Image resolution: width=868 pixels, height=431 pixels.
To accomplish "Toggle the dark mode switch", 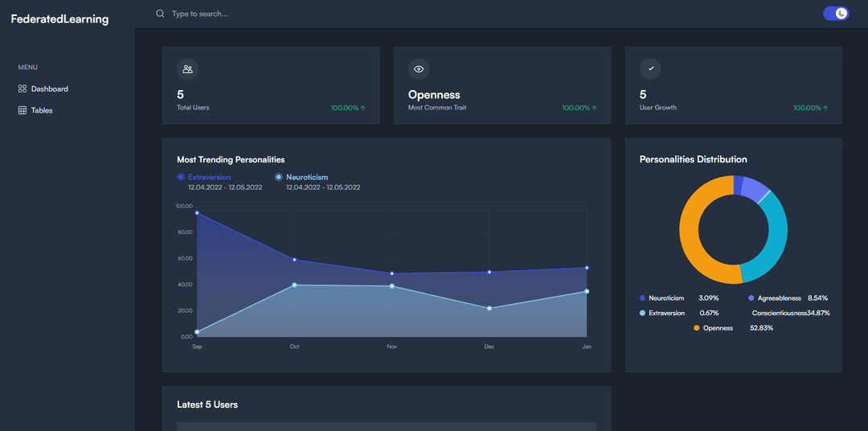I will (836, 14).
